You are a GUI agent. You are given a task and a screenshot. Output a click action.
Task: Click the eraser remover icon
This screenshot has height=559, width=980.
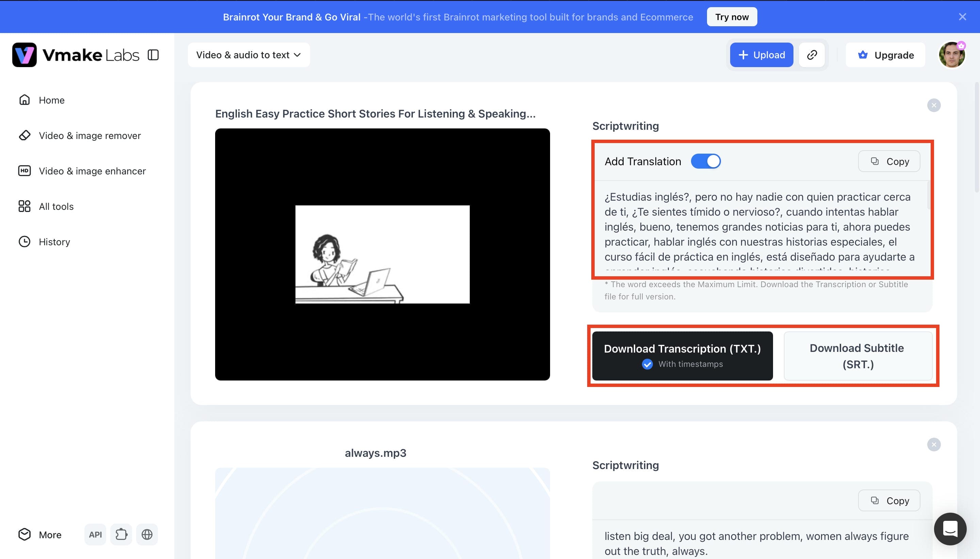(x=25, y=135)
